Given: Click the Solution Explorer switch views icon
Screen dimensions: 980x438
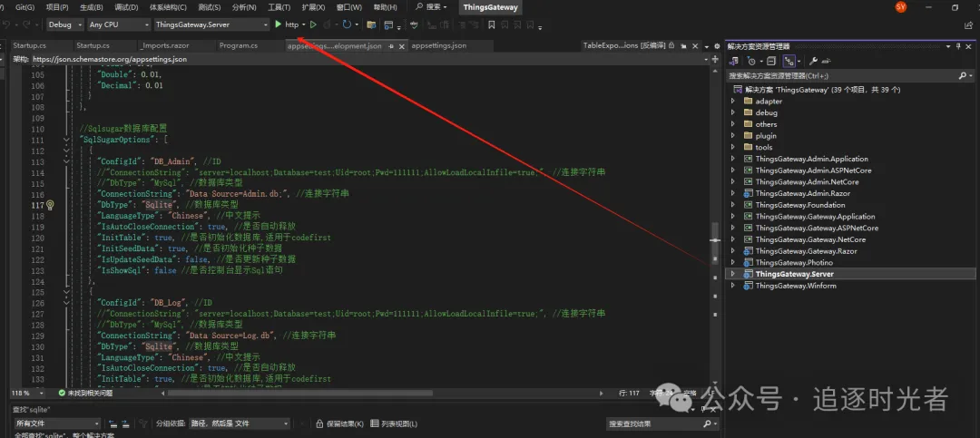Looking at the screenshot, I should click(x=734, y=62).
